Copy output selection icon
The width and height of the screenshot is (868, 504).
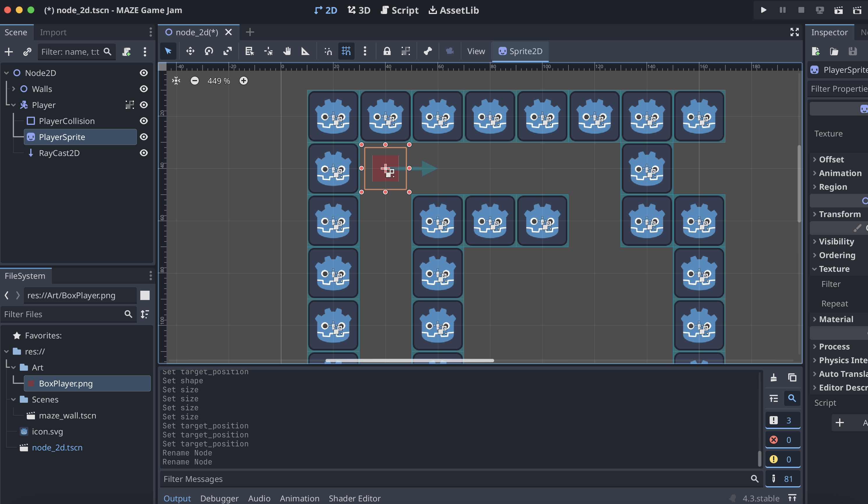pyautogui.click(x=792, y=378)
